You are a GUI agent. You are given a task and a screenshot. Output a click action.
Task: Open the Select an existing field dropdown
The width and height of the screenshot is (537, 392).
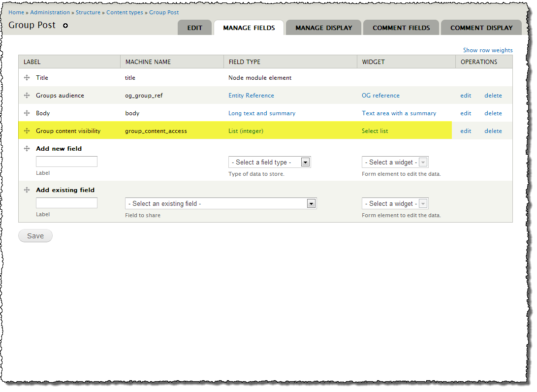221,203
